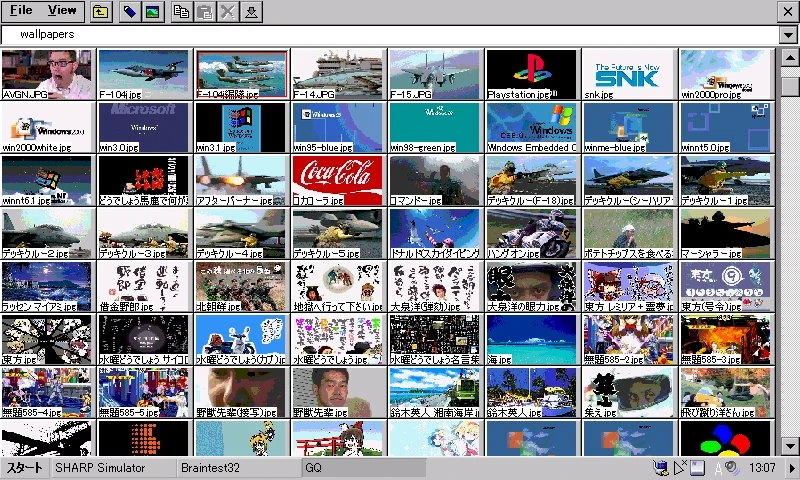Select the Windows Embedded thumbnail
This screenshot has width=800, height=480.
click(533, 128)
